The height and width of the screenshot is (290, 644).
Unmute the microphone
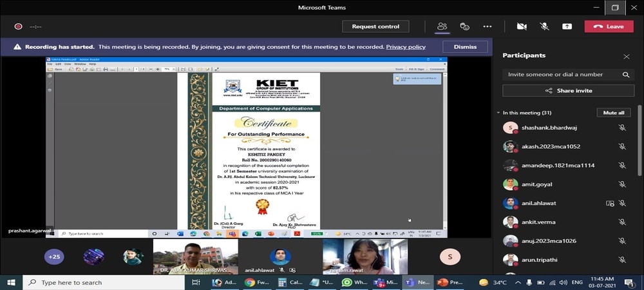click(544, 26)
